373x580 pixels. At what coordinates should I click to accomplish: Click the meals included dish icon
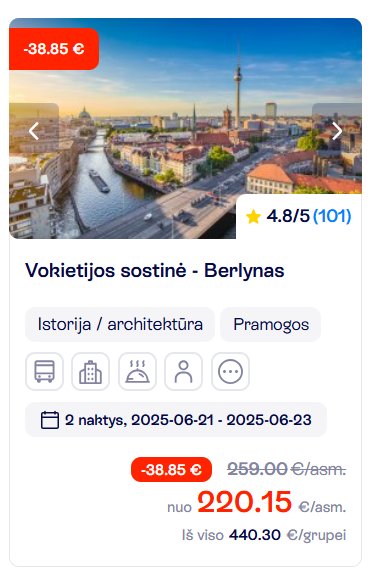(137, 371)
